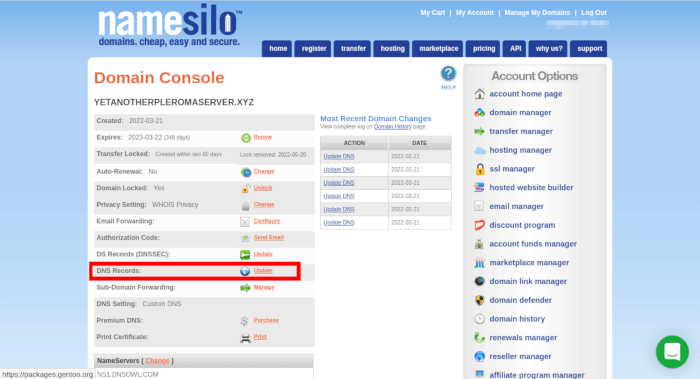This screenshot has width=700, height=379.
Task: Open the Help question mark icon
Action: coord(448,74)
